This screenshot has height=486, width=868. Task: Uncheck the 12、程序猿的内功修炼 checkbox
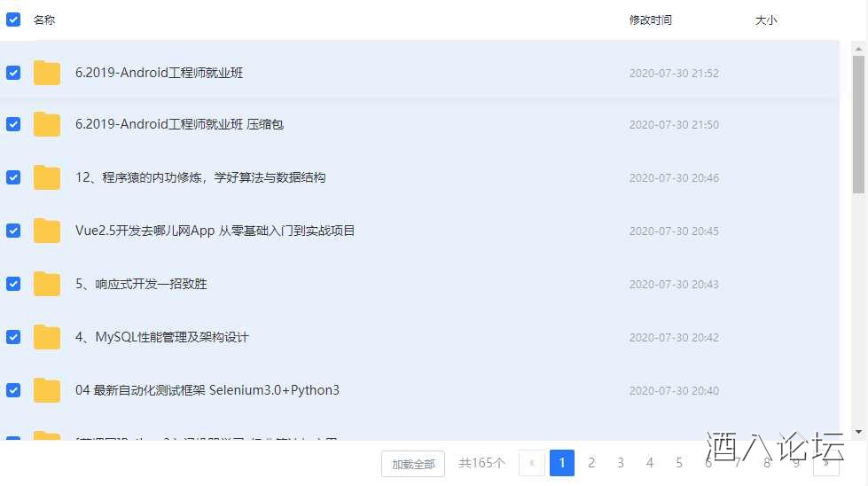click(13, 177)
